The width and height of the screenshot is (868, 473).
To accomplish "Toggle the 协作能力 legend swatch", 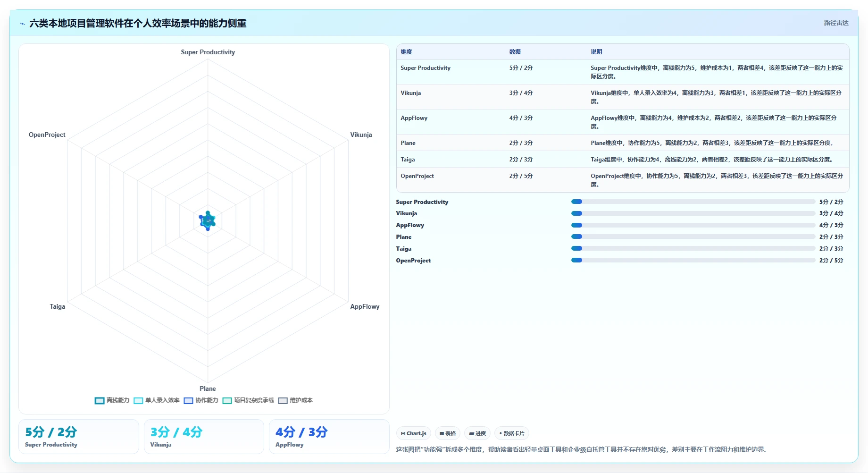I will coord(189,401).
